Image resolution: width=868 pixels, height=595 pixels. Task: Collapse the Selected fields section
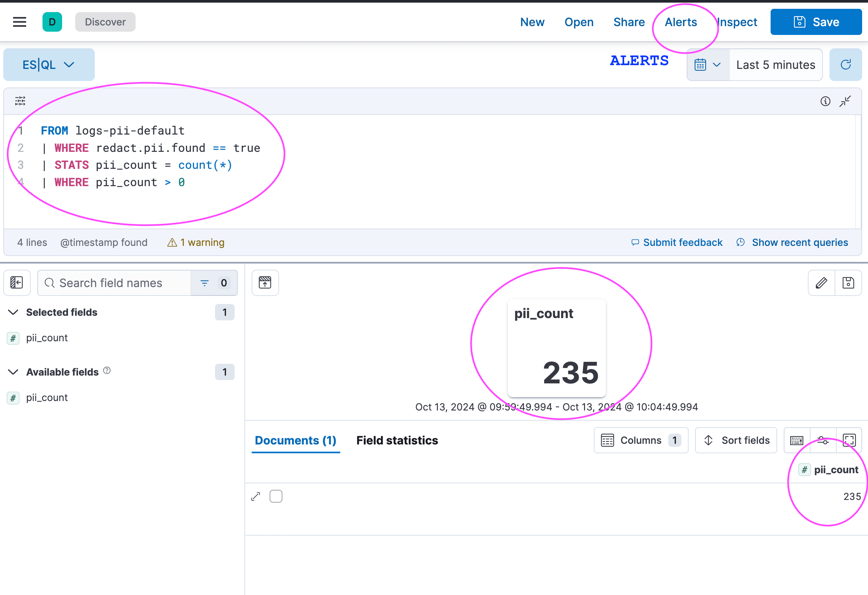point(13,313)
